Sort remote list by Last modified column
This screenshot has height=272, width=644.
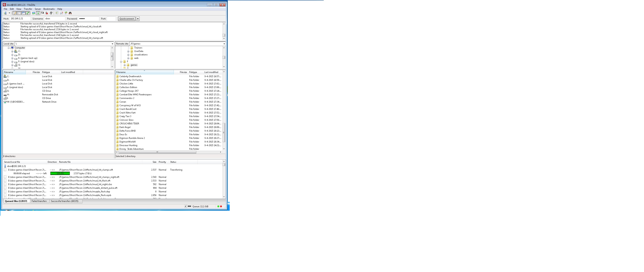(x=213, y=72)
